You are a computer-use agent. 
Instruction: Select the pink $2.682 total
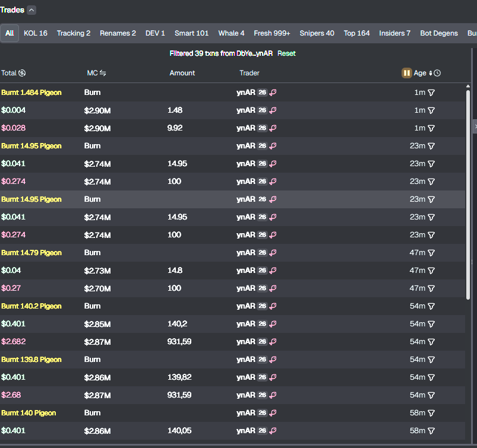point(14,342)
